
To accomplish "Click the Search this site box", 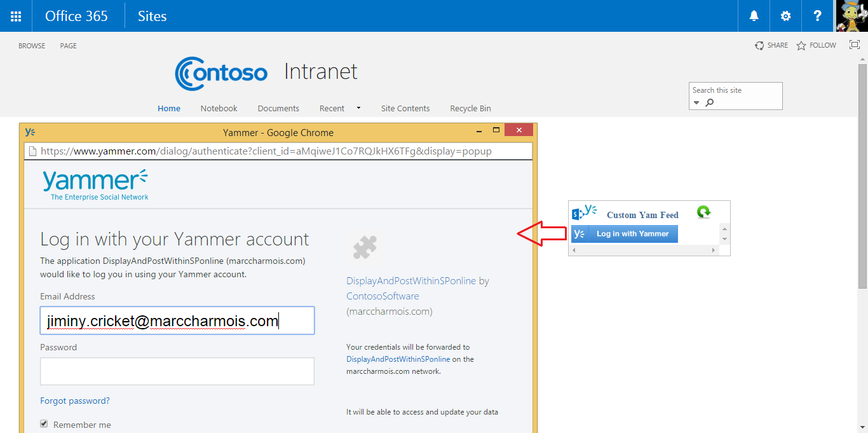I will 736,95.
